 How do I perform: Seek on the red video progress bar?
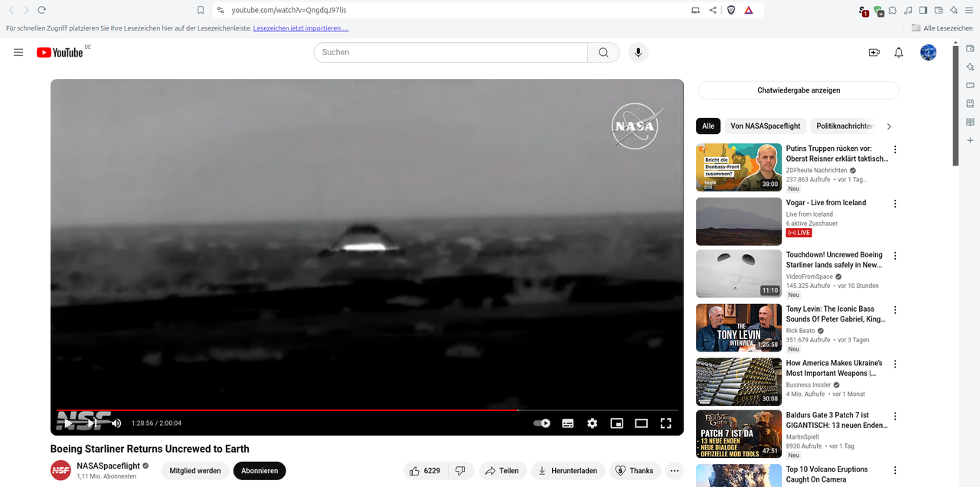click(x=367, y=410)
